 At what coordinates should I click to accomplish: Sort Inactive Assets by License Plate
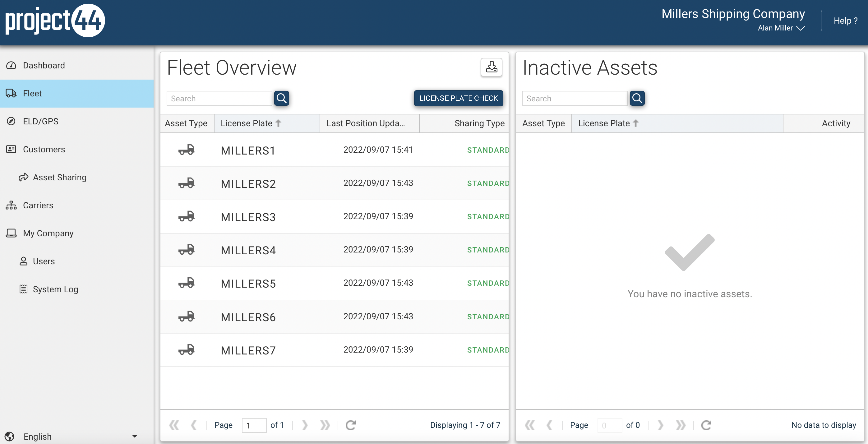[x=677, y=123]
